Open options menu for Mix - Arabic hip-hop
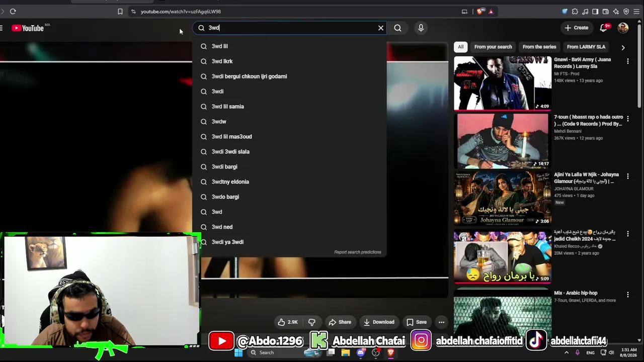Viewport: 644px width, 362px height. [x=627, y=295]
